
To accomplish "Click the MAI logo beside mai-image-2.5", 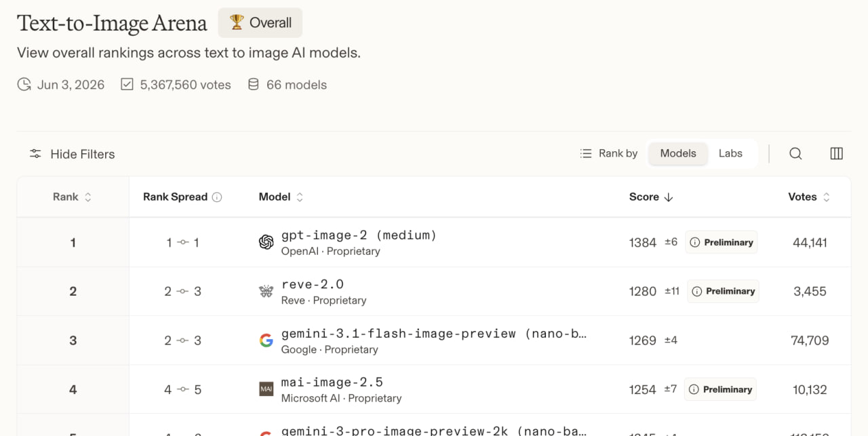I will 267,389.
